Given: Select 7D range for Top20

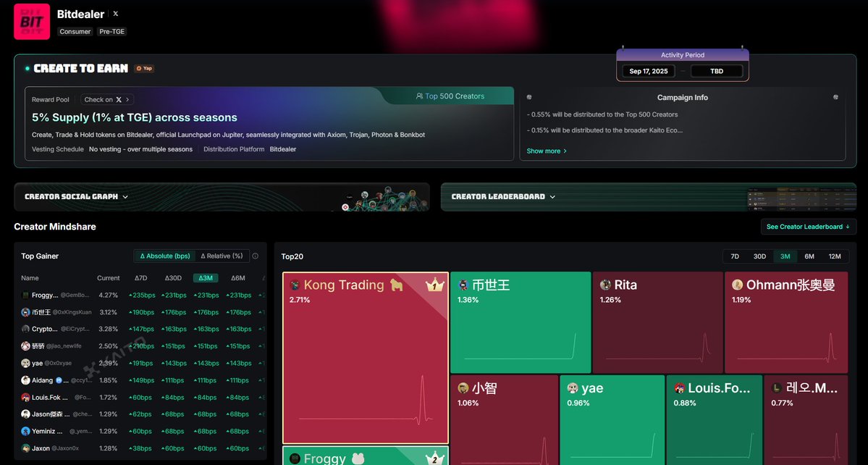Looking at the screenshot, I should (735, 256).
